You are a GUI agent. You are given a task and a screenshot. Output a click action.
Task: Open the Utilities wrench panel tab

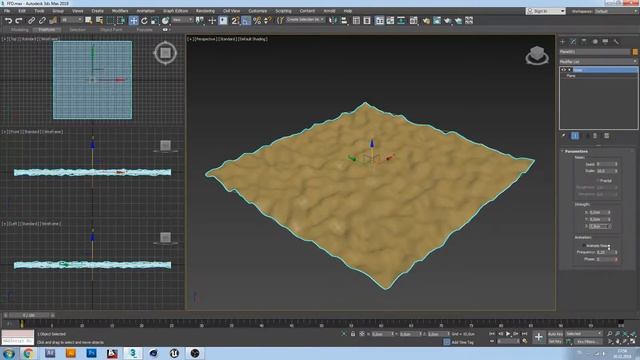pyautogui.click(x=616, y=42)
